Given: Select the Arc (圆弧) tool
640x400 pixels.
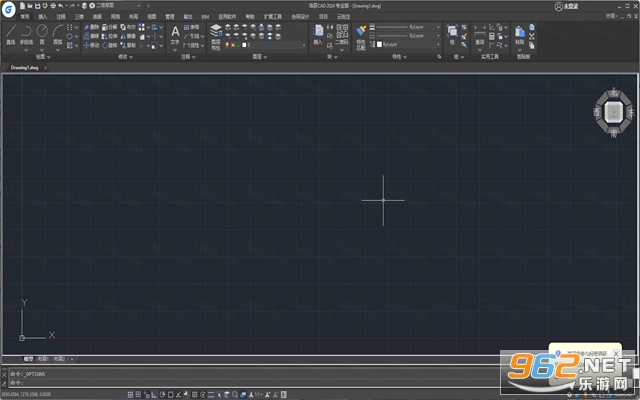Looking at the screenshot, I should (58, 34).
